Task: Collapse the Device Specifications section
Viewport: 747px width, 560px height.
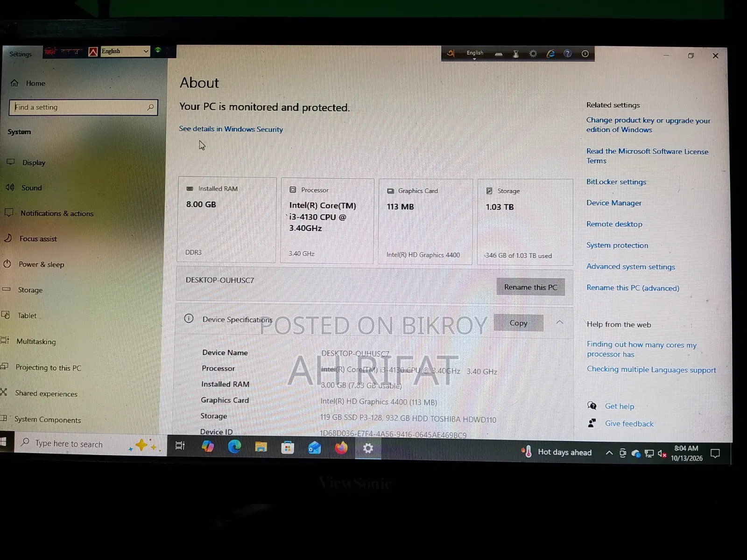Action: coord(560,322)
